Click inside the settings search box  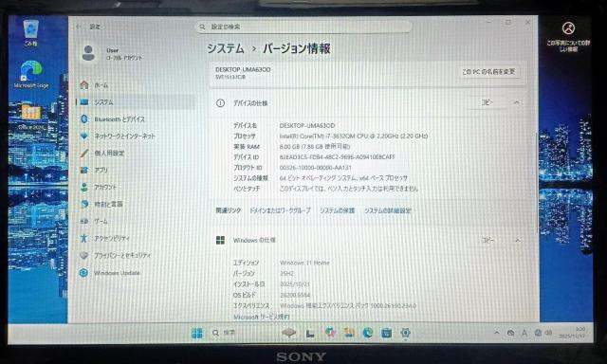coord(303,27)
